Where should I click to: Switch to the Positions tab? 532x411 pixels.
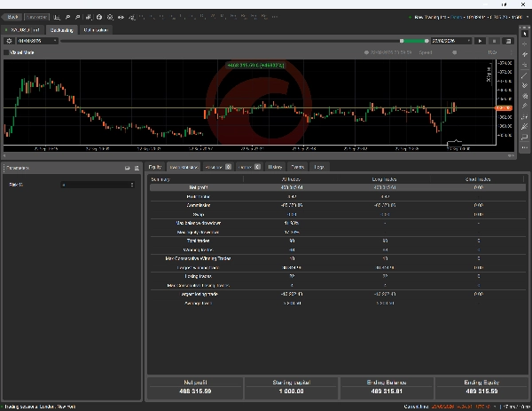coord(218,167)
